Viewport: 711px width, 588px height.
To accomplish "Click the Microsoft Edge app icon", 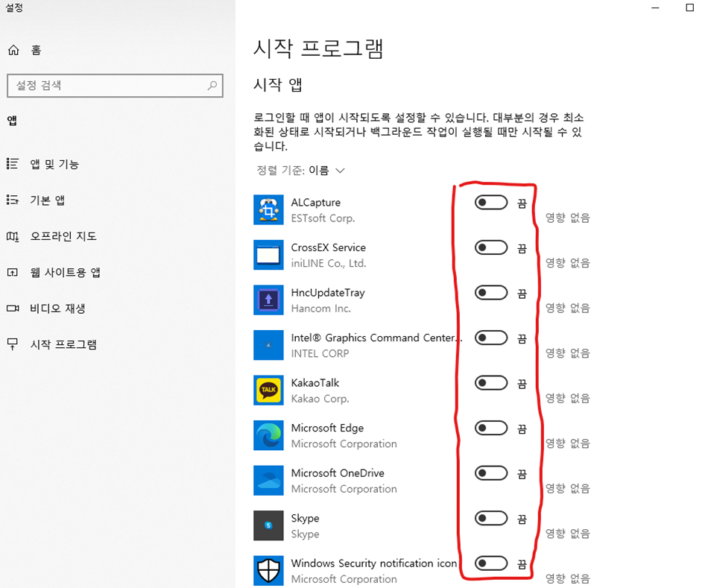I will (268, 435).
